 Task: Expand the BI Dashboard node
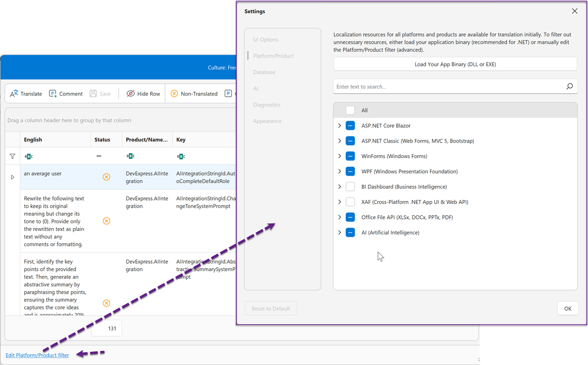339,187
